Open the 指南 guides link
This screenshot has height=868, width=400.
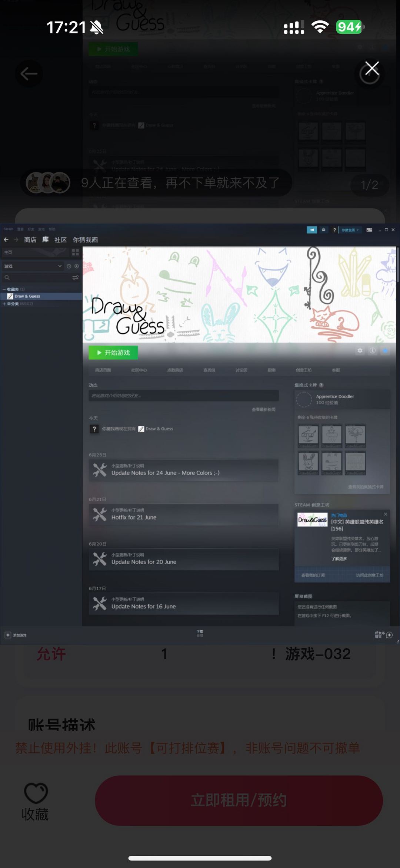271,370
